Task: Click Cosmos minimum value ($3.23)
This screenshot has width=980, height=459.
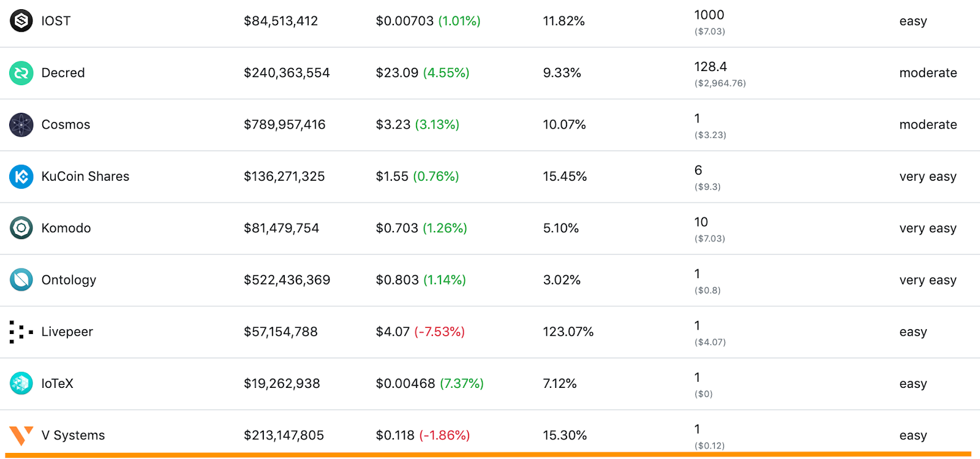Action: coord(710,135)
